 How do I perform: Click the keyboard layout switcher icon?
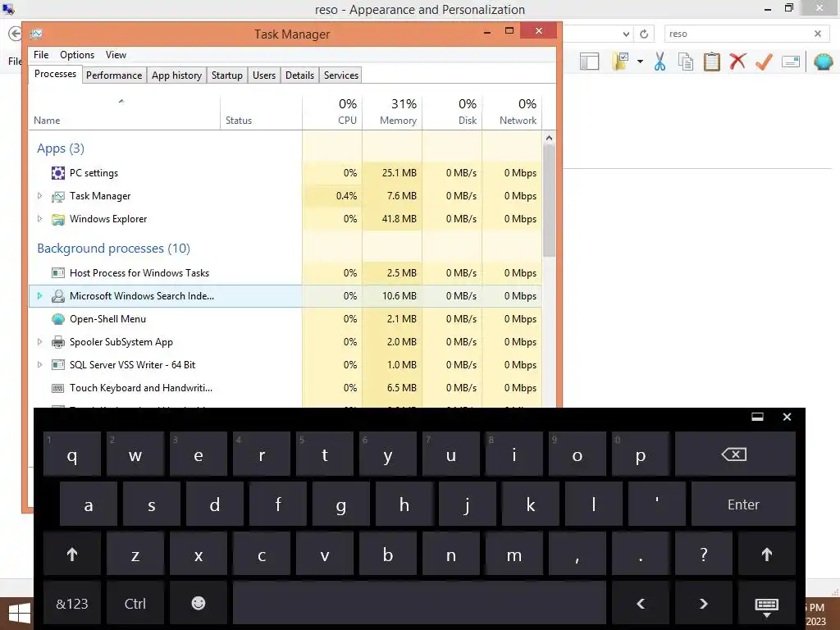pyautogui.click(x=767, y=605)
